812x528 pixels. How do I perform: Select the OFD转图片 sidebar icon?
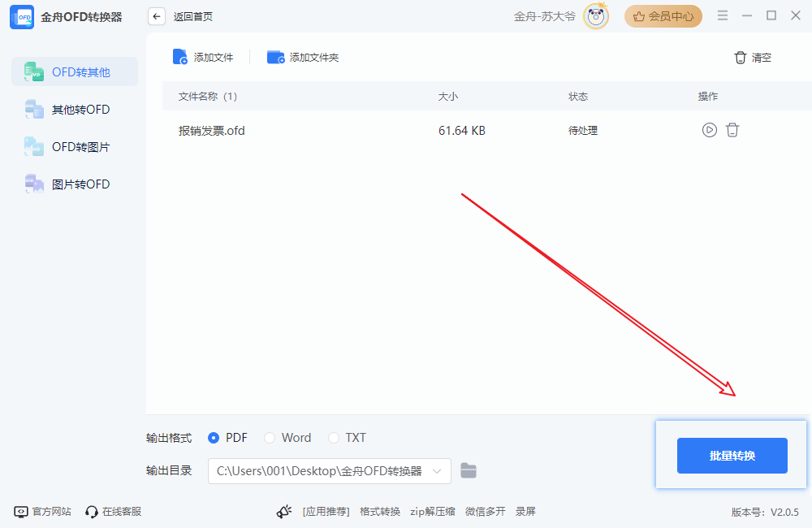point(34,146)
